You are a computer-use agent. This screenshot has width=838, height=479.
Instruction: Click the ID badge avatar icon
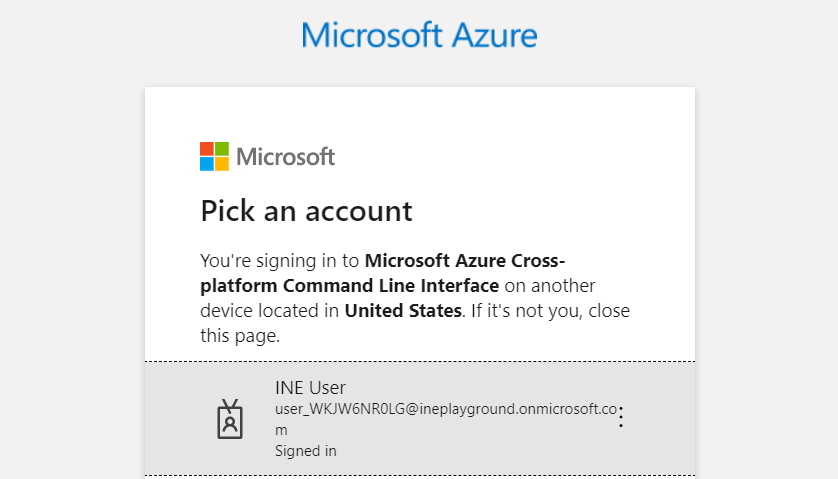[x=230, y=419]
